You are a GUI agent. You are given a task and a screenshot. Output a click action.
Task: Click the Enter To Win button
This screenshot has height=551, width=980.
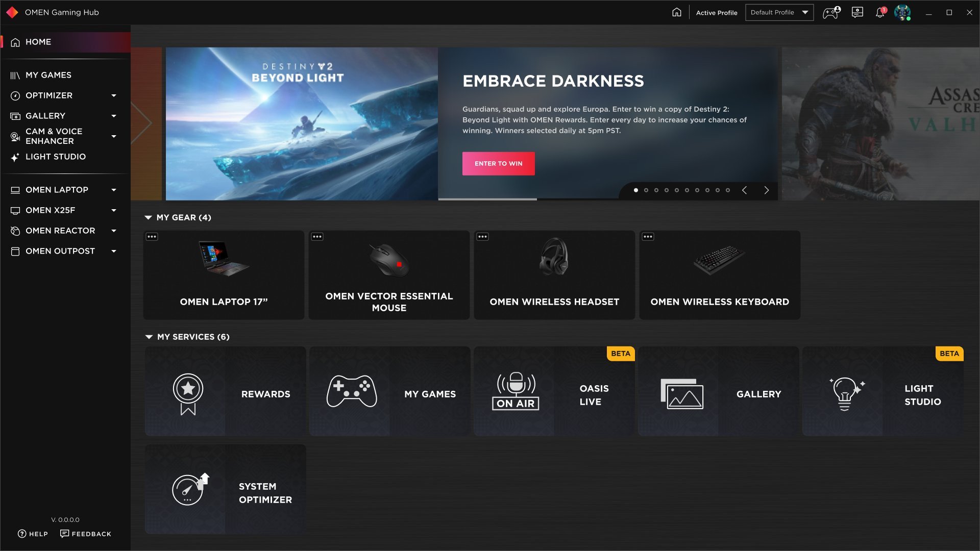499,164
